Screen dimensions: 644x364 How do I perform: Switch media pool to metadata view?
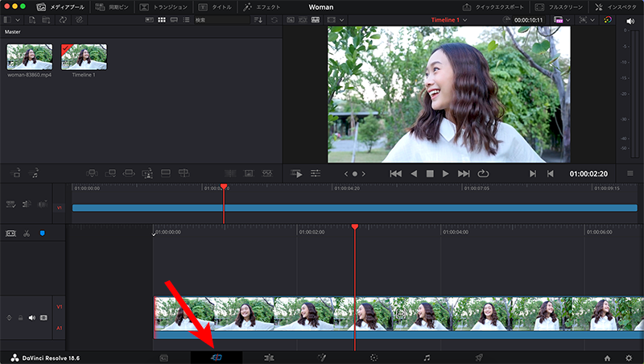(150, 19)
